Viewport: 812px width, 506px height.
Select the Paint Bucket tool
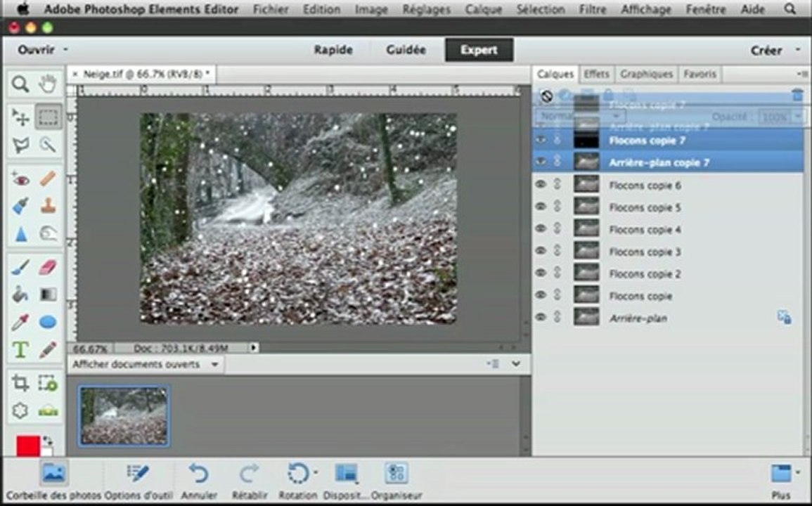20,294
